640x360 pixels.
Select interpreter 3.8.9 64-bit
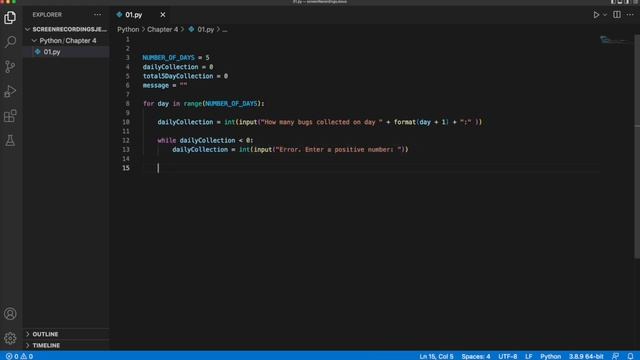pyautogui.click(x=586, y=356)
